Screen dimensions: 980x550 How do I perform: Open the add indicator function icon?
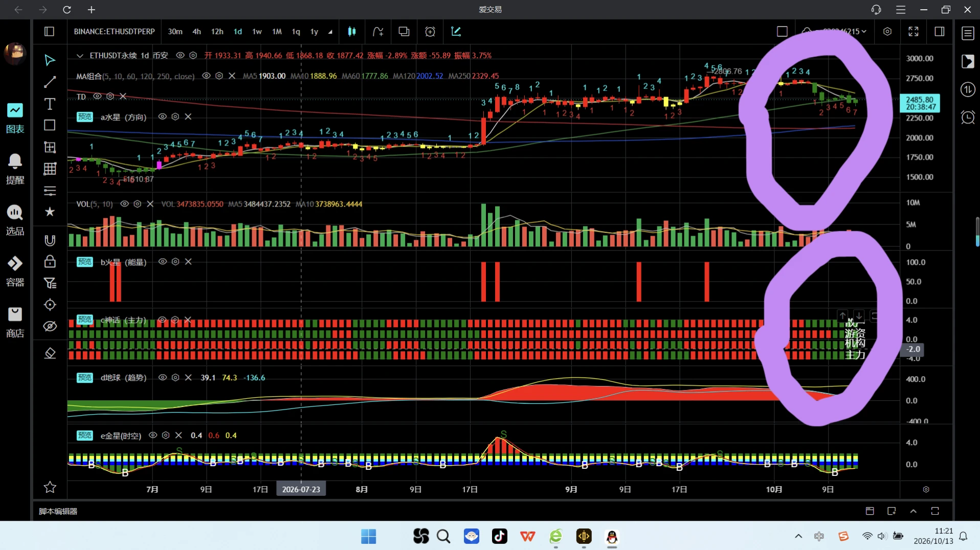click(x=378, y=32)
